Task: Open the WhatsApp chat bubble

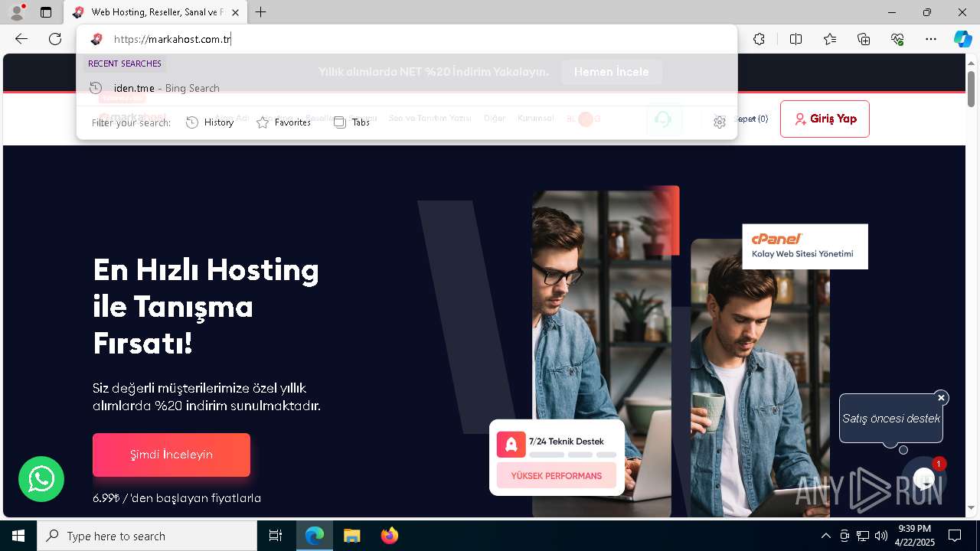Action: coord(41,479)
